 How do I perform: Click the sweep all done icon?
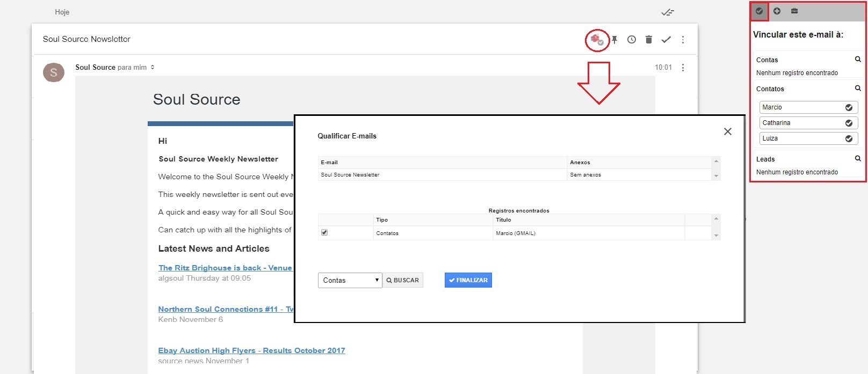click(x=668, y=12)
